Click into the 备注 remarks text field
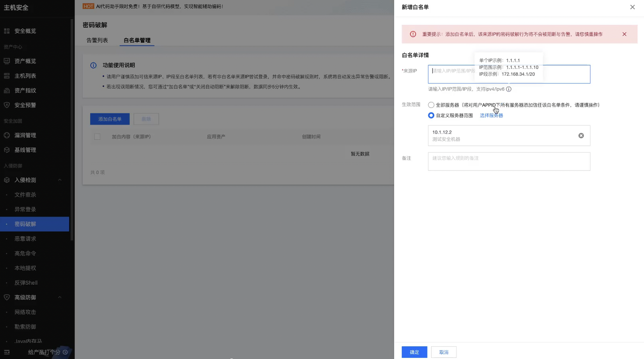 pos(509,161)
